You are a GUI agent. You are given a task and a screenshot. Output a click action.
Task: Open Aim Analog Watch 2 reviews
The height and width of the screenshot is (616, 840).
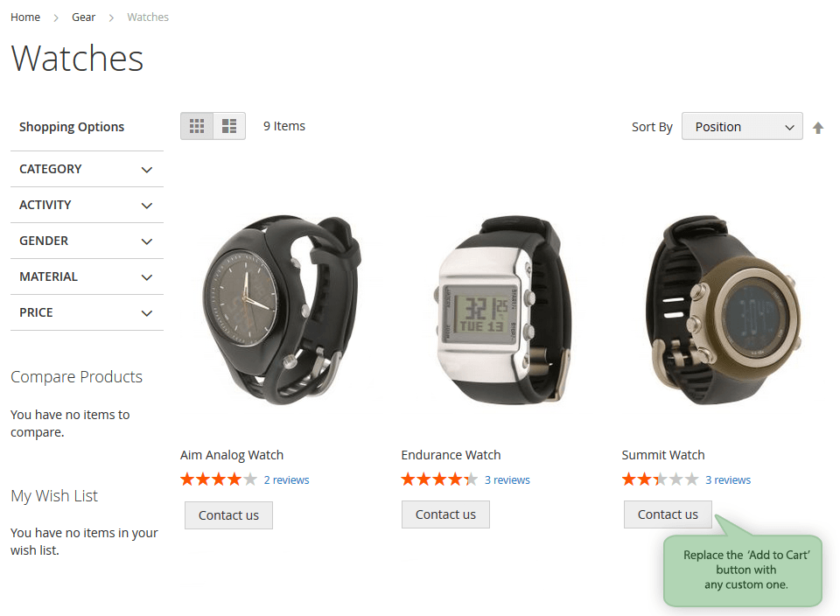[287, 480]
